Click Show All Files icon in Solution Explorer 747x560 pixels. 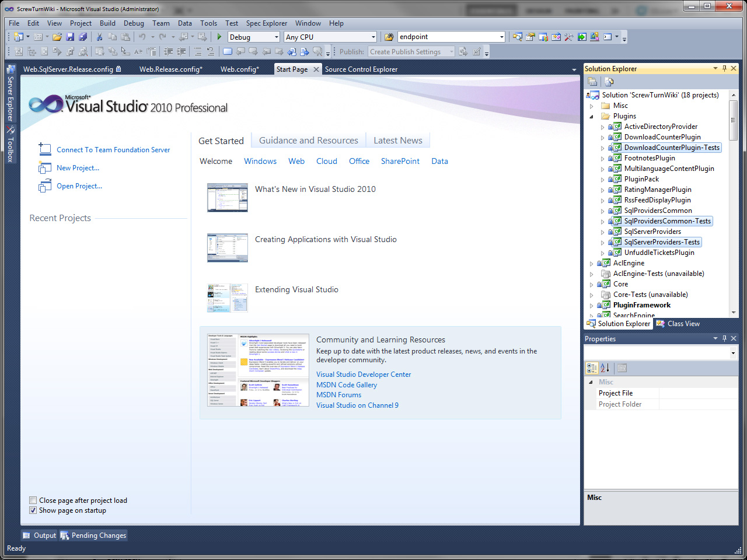(x=609, y=82)
